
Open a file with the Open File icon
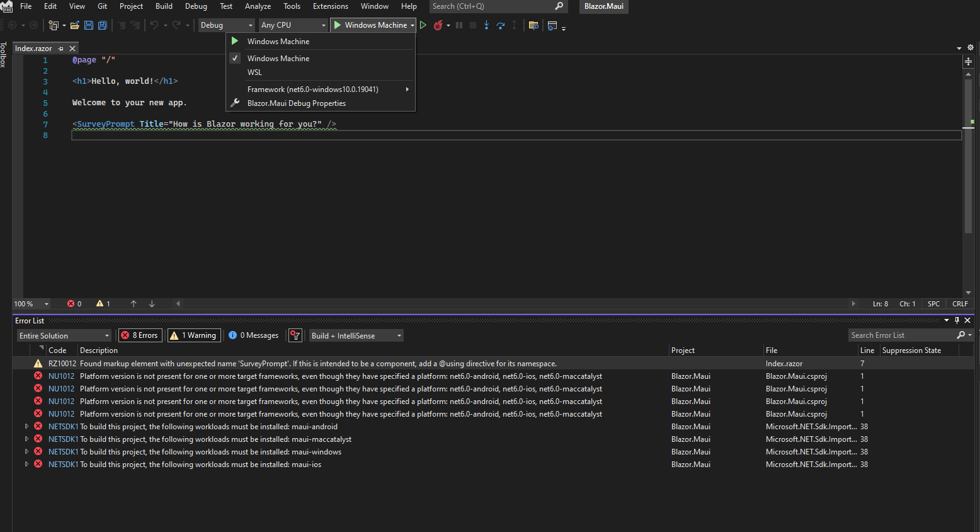pyautogui.click(x=75, y=25)
